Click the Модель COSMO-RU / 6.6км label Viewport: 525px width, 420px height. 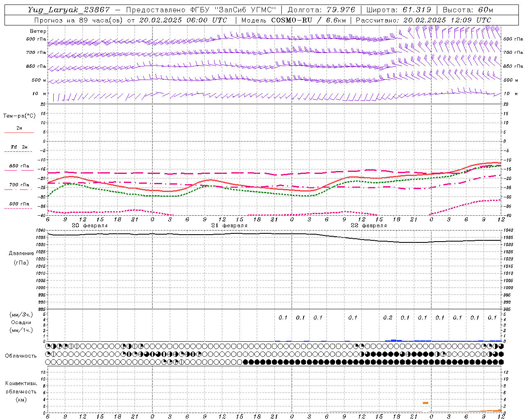tap(293, 20)
